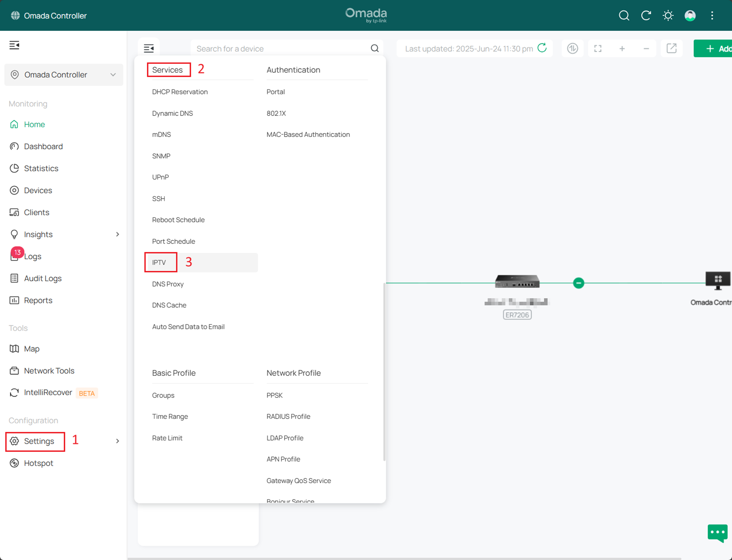Open the three-dot more options menu

pyautogui.click(x=712, y=15)
